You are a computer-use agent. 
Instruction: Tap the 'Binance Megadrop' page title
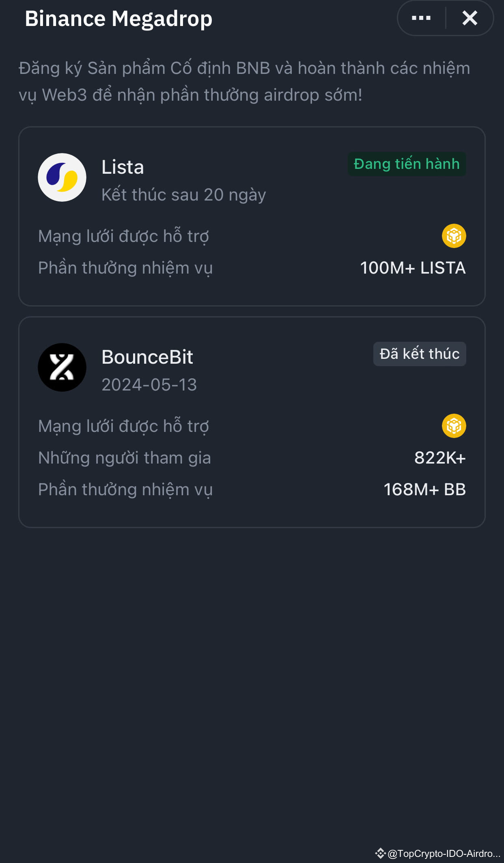click(118, 19)
